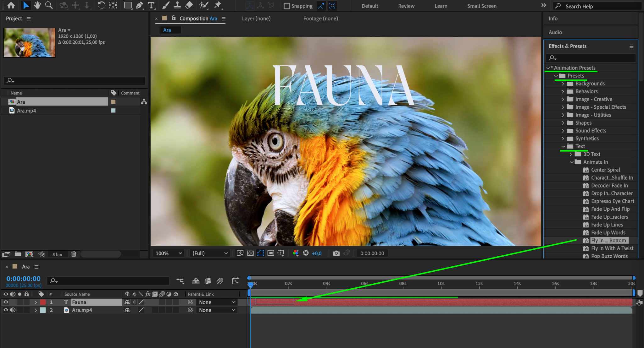The height and width of the screenshot is (348, 644).
Task: Click the red label swatch of Fauna layer
Action: pos(43,302)
